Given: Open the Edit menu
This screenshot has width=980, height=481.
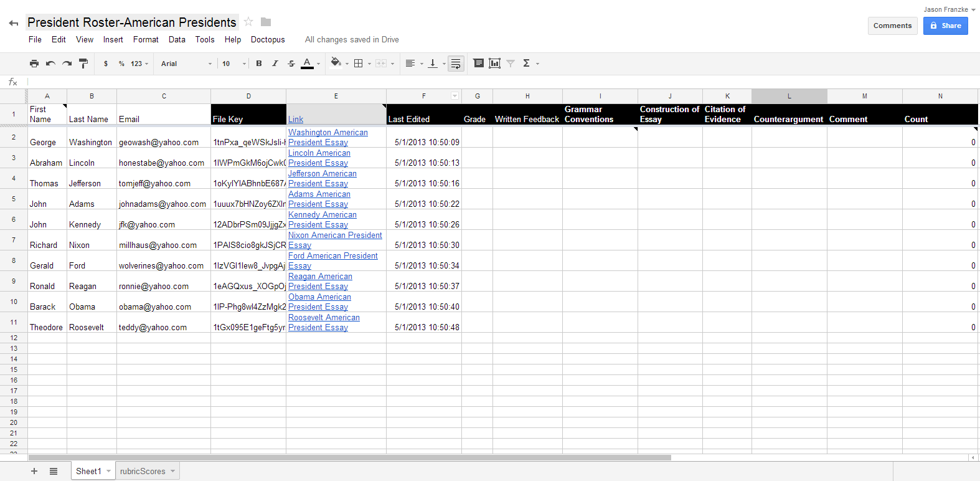Looking at the screenshot, I should tap(59, 39).
